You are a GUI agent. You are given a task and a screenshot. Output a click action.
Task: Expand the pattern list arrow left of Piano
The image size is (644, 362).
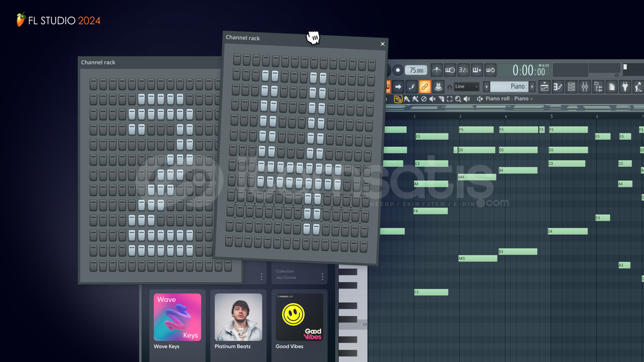pyautogui.click(x=487, y=86)
